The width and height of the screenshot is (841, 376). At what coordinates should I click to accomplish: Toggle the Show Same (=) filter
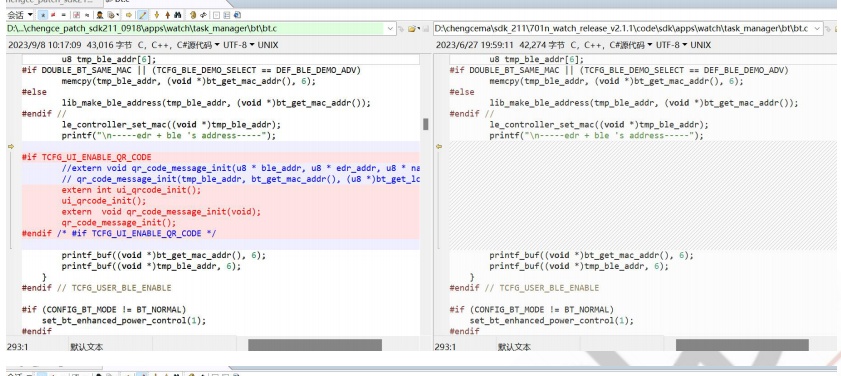click(x=64, y=15)
